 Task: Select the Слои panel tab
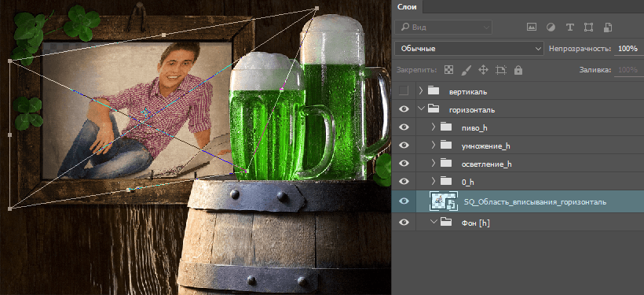coord(407,6)
